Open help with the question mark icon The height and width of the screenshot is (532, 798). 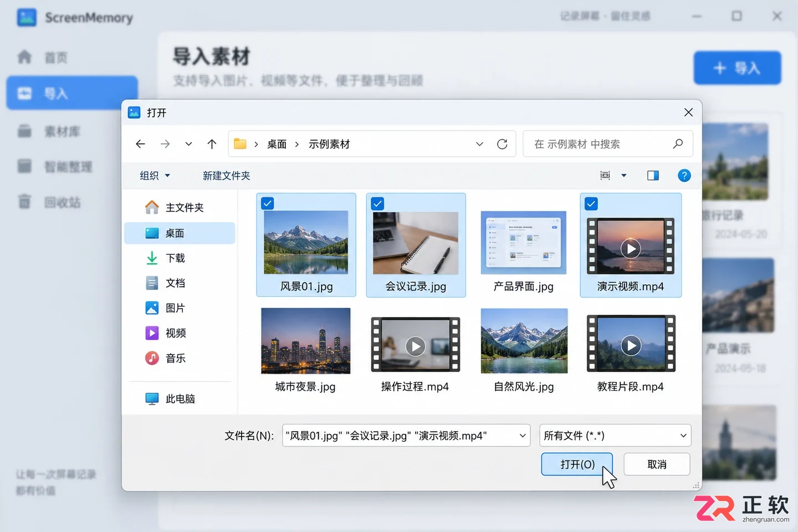[x=684, y=176]
